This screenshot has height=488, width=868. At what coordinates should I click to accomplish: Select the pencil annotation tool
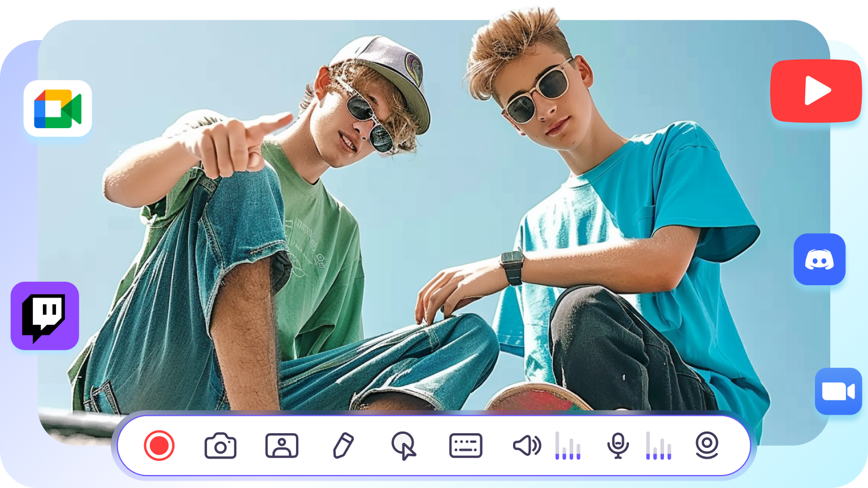coord(343,446)
